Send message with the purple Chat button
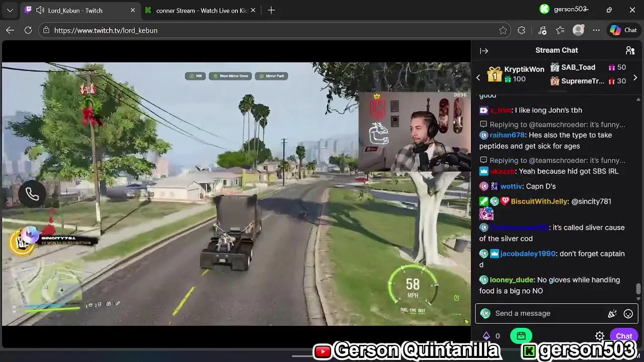 coord(624,336)
